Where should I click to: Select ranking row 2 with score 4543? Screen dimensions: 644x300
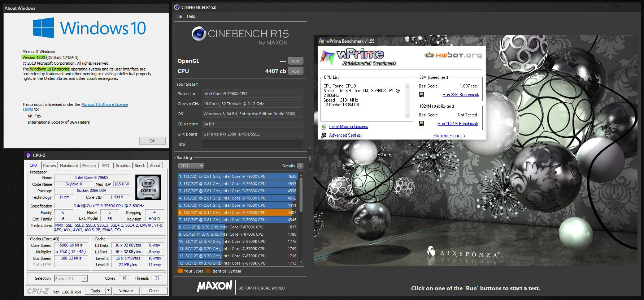pyautogui.click(x=237, y=184)
